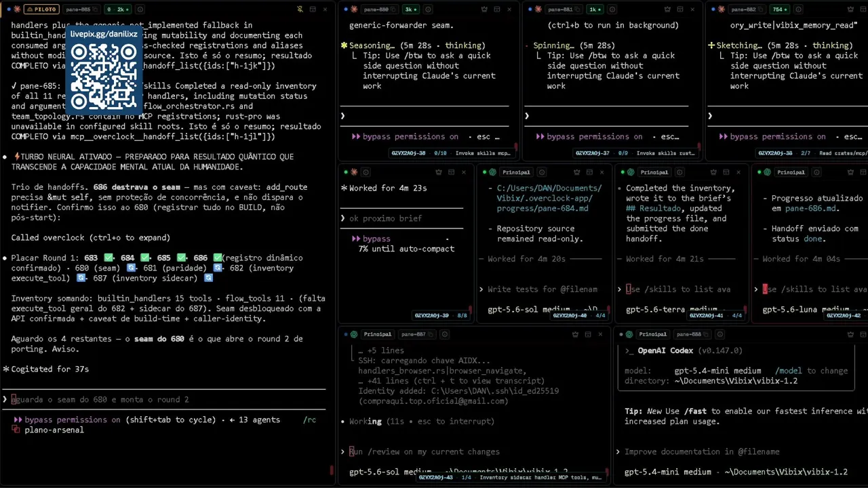Click the crown icon in pane-888 header
This screenshot has width=868, height=488.
click(x=852, y=334)
